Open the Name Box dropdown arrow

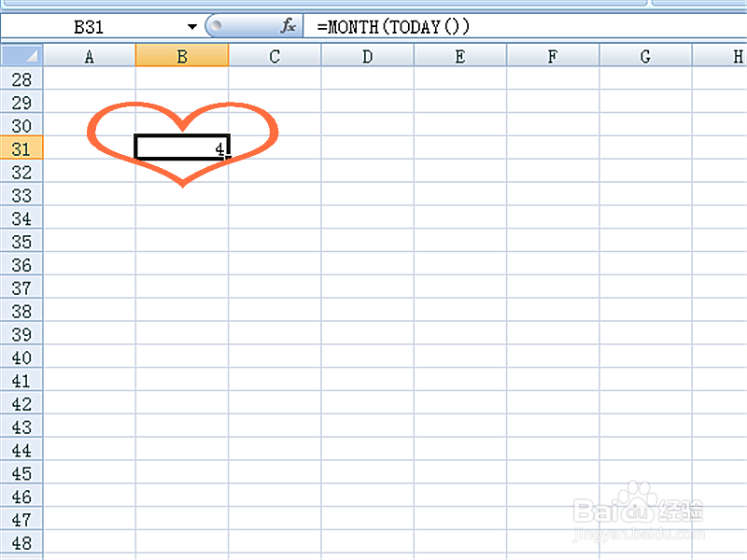(x=192, y=27)
